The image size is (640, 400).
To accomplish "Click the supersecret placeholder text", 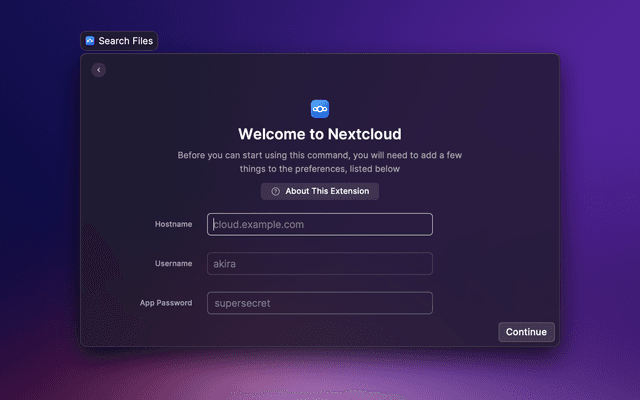I will click(242, 303).
